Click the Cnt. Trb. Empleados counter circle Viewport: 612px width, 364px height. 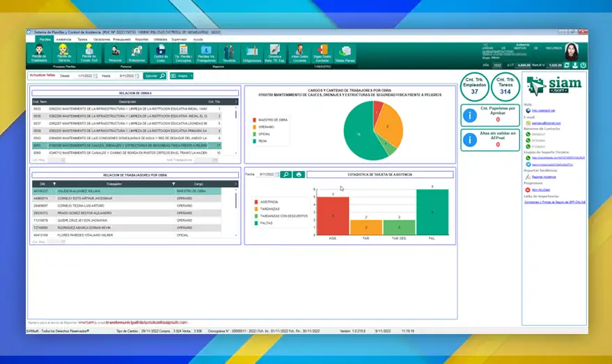[474, 86]
